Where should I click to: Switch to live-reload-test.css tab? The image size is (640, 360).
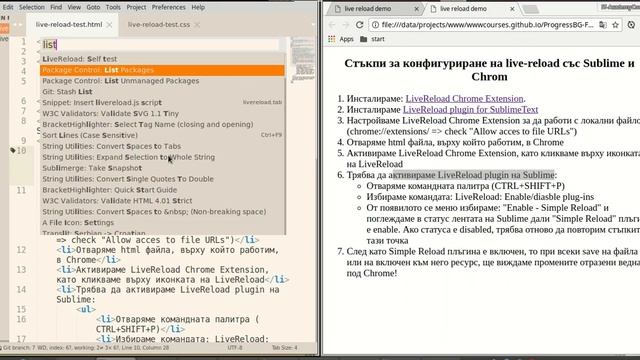(159, 24)
